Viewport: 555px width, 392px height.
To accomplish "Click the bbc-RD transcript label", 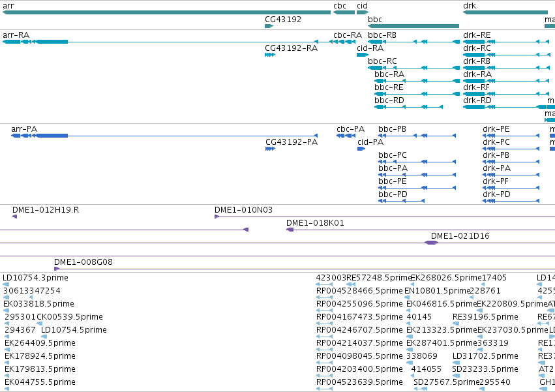I will click(x=389, y=100).
